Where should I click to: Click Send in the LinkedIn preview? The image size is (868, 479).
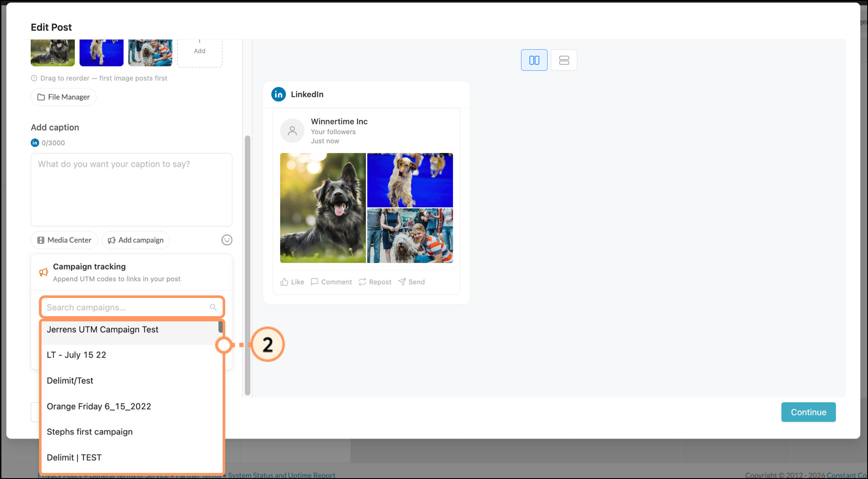tap(411, 282)
